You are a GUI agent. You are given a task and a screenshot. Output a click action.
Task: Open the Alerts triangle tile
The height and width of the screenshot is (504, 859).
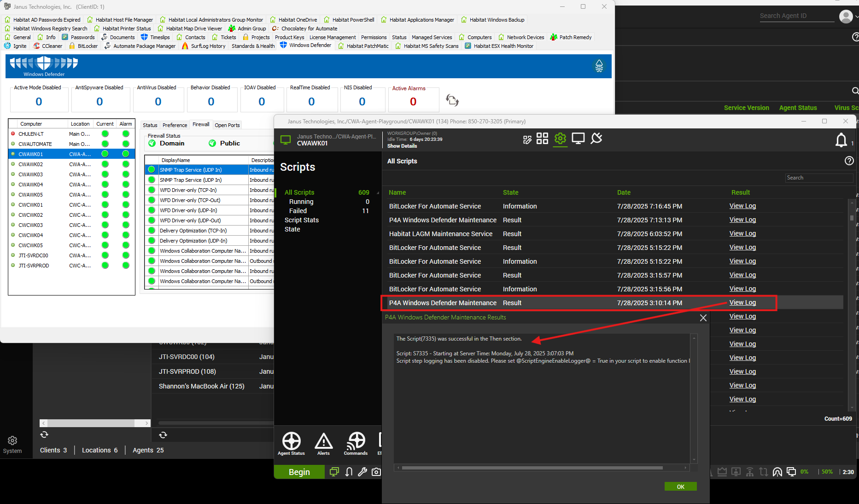323,443
